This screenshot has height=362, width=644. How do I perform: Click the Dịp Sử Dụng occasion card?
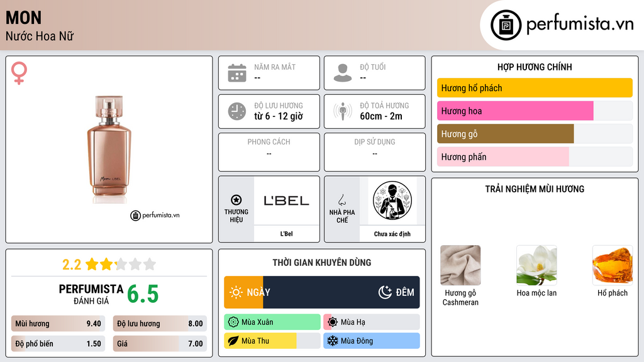[375, 152]
